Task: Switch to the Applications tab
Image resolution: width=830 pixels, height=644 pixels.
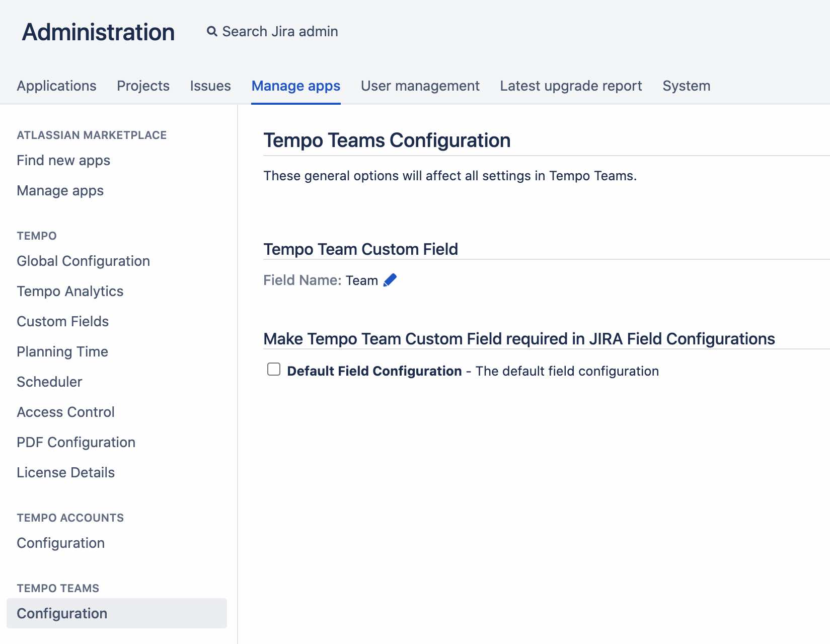Action: point(56,86)
